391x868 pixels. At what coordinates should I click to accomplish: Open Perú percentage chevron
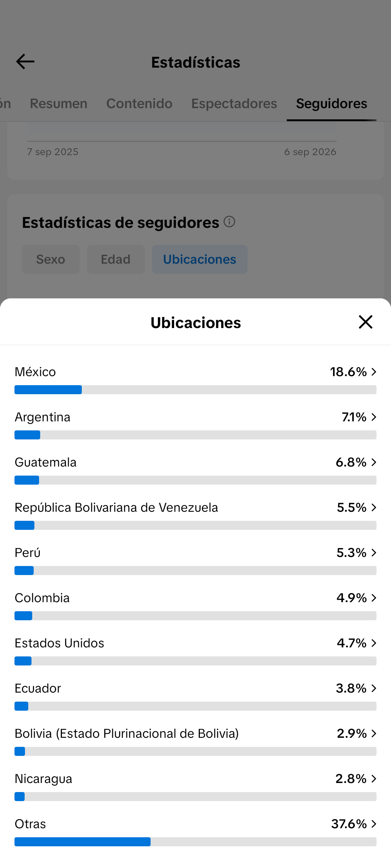click(374, 553)
